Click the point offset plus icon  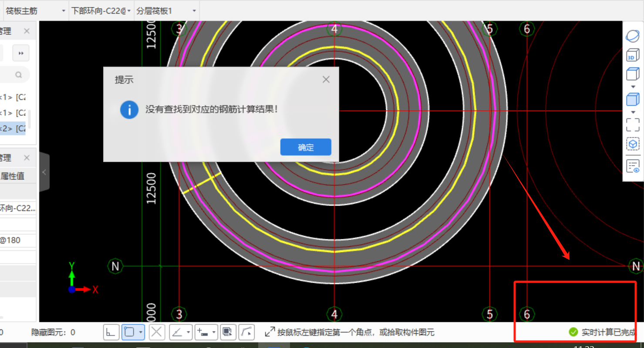[x=202, y=332]
